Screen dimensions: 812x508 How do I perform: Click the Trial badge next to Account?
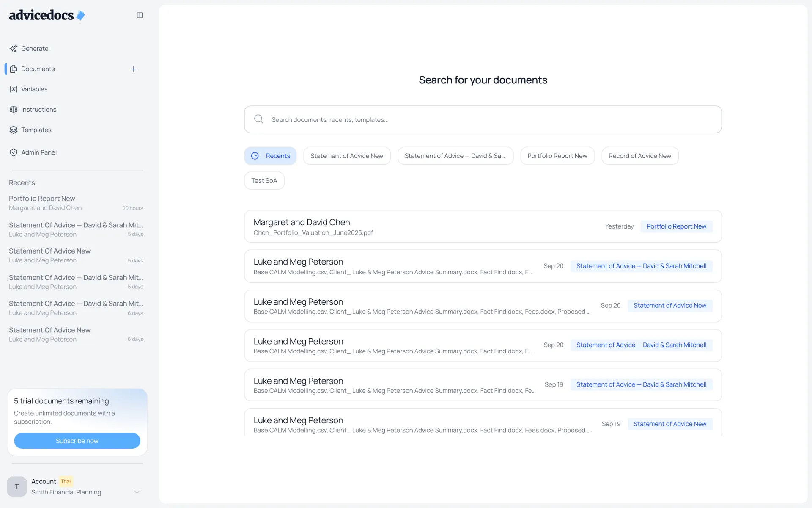[x=66, y=481]
